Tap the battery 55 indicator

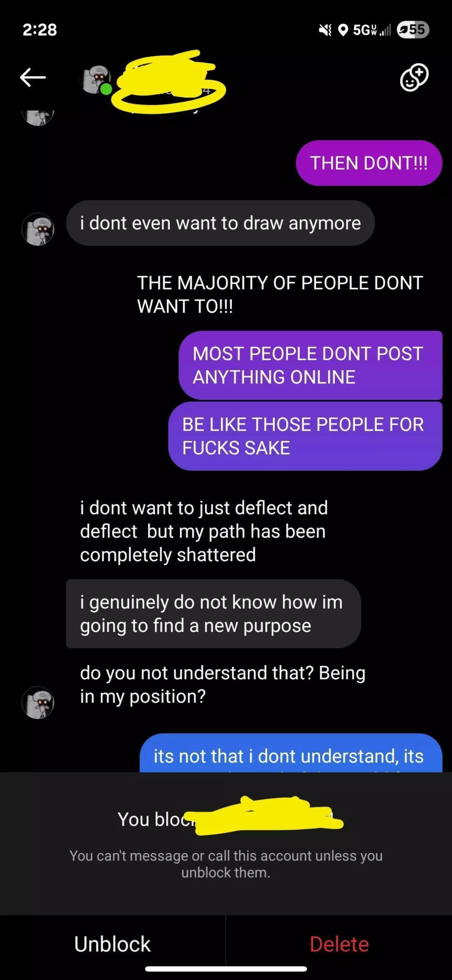click(x=413, y=30)
